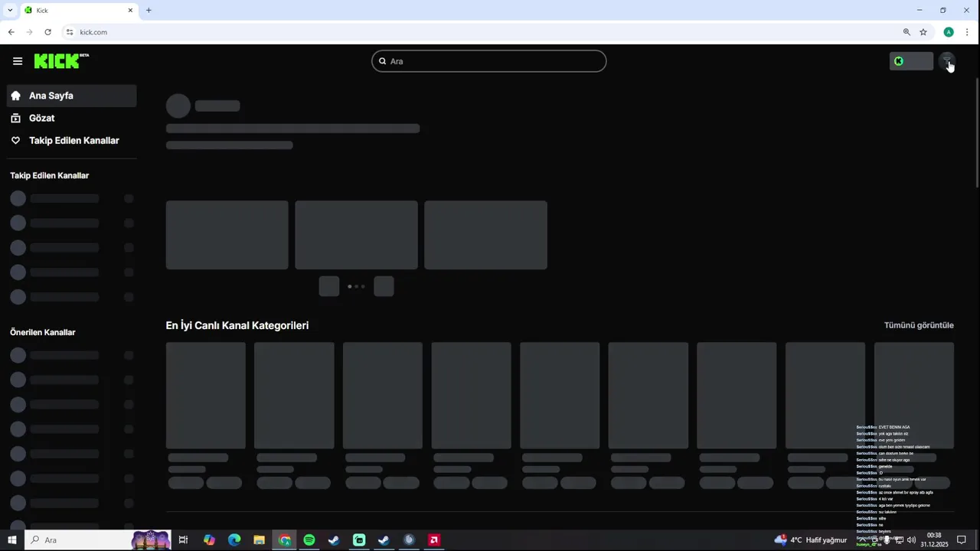Open Task View on the taskbar
The width and height of the screenshot is (980, 551).
pos(183,540)
